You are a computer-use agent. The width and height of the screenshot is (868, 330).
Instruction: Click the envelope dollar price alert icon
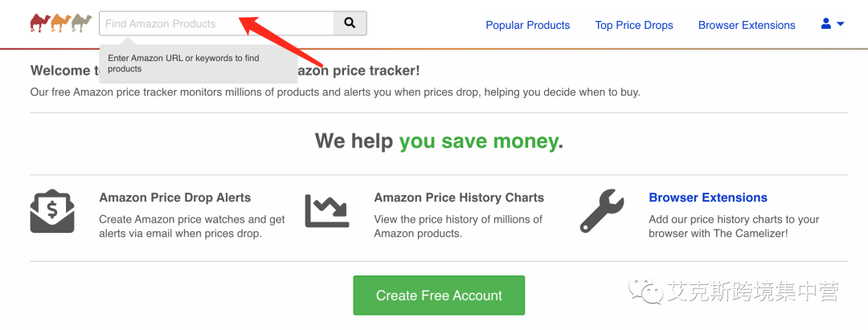(52, 211)
